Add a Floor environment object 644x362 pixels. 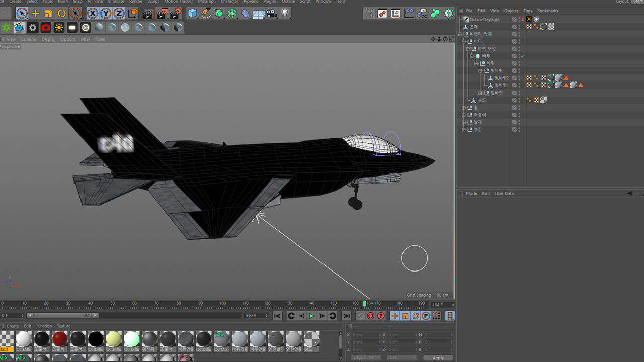[259, 13]
